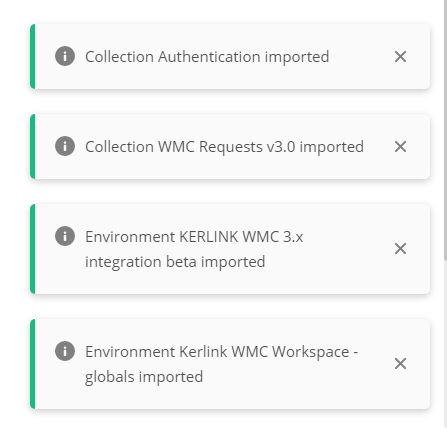Click the Collection Authentication imported message text

coord(207,57)
